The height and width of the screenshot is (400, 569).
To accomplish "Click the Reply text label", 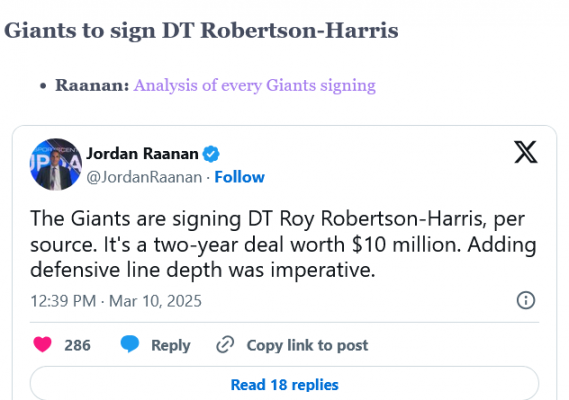I will pos(171,345).
